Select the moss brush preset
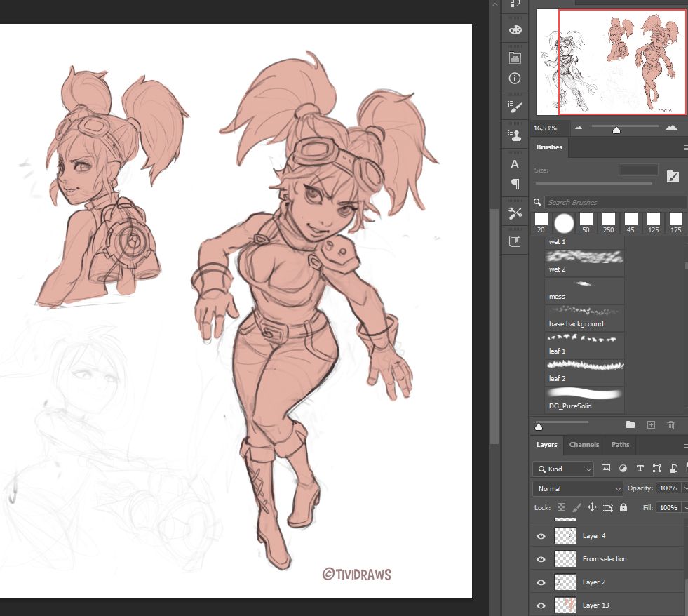The width and height of the screenshot is (688, 616). [x=584, y=290]
